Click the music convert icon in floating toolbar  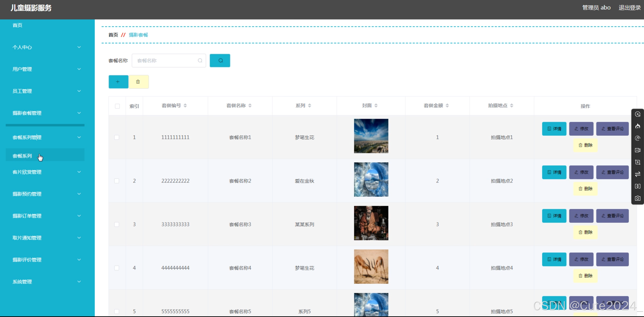point(638,138)
